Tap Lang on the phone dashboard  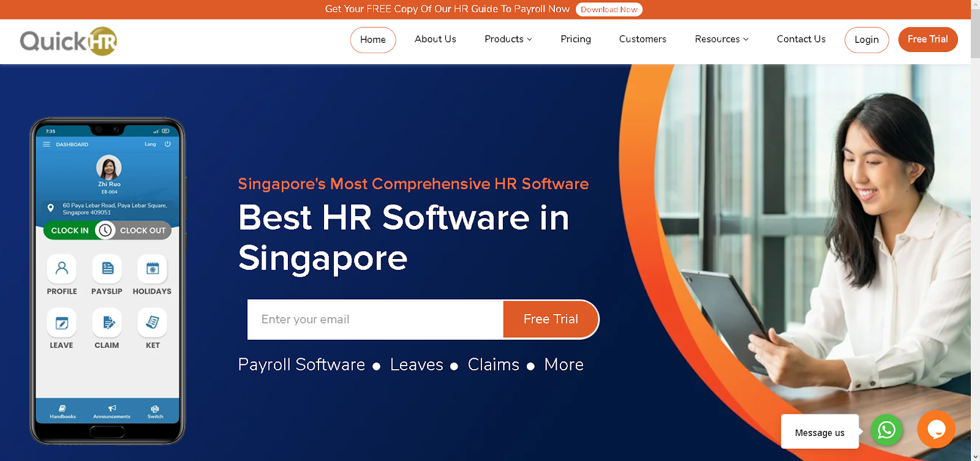click(150, 144)
